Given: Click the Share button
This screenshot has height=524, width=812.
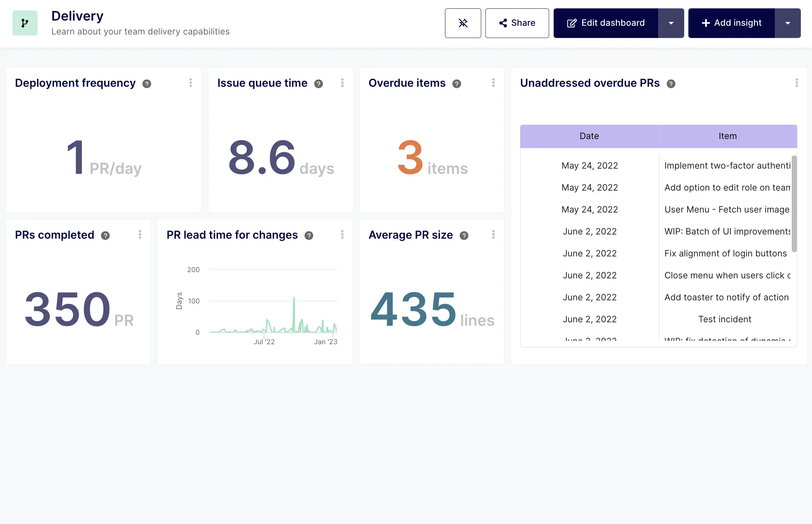Looking at the screenshot, I should pyautogui.click(x=517, y=23).
